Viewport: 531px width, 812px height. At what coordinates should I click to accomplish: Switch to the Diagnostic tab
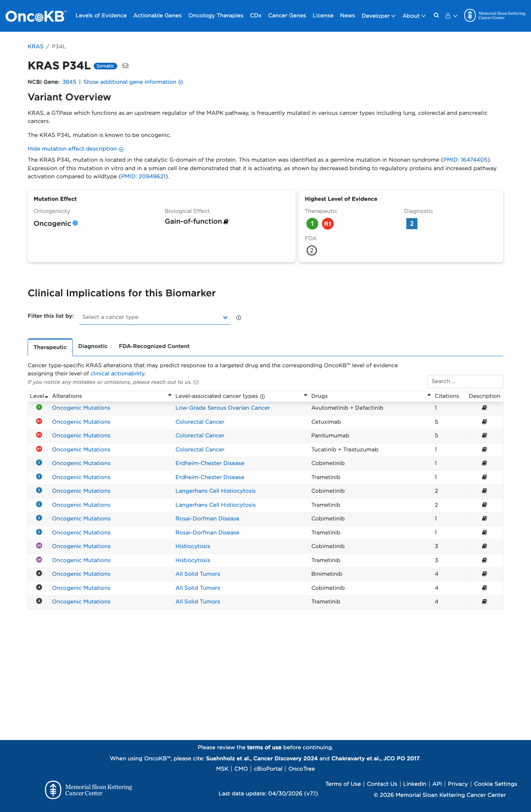(93, 346)
